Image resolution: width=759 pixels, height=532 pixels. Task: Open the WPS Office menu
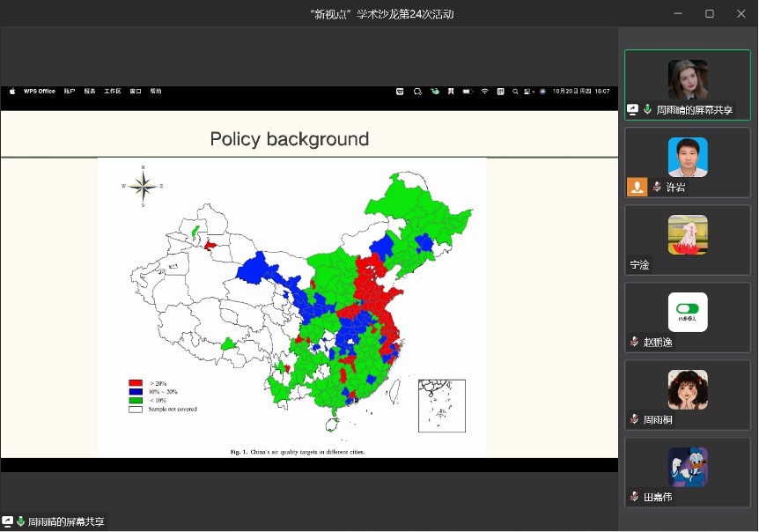(40, 91)
